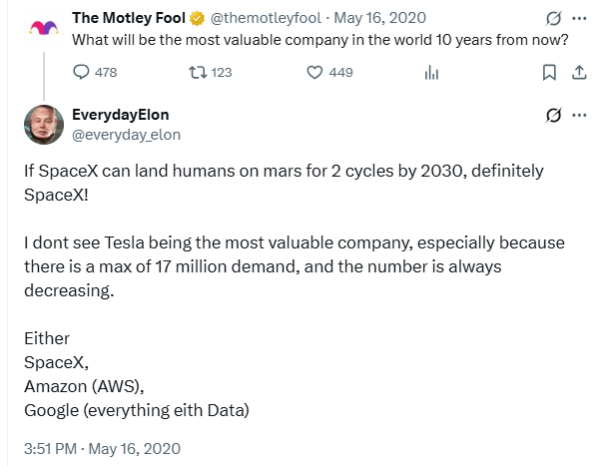
Task: Click EverydayElon profile picture
Action: 44,124
